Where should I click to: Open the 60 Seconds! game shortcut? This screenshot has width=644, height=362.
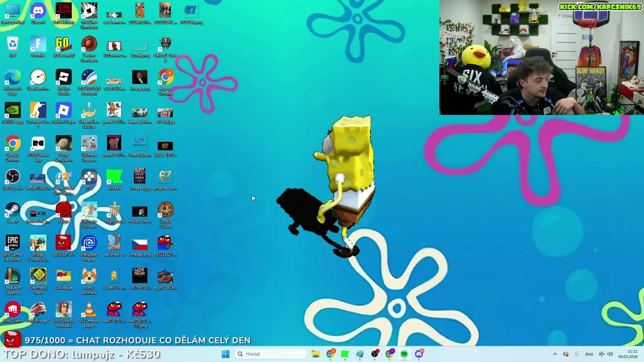[x=63, y=47]
